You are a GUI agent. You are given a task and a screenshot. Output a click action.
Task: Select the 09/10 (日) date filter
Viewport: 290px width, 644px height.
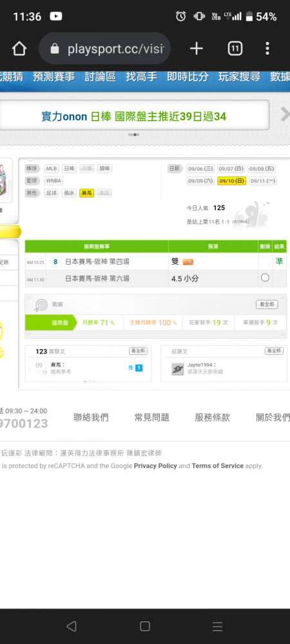coord(231,181)
